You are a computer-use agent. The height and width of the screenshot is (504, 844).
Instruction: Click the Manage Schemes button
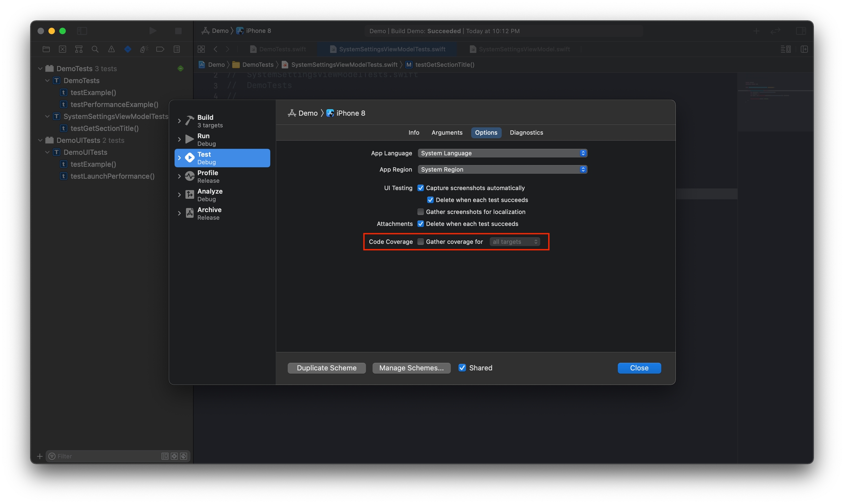tap(411, 368)
